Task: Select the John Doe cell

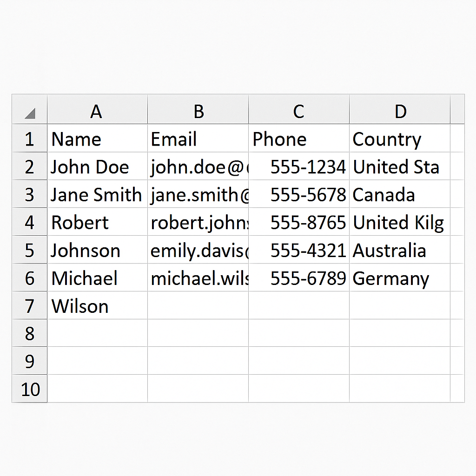Action: (x=98, y=166)
